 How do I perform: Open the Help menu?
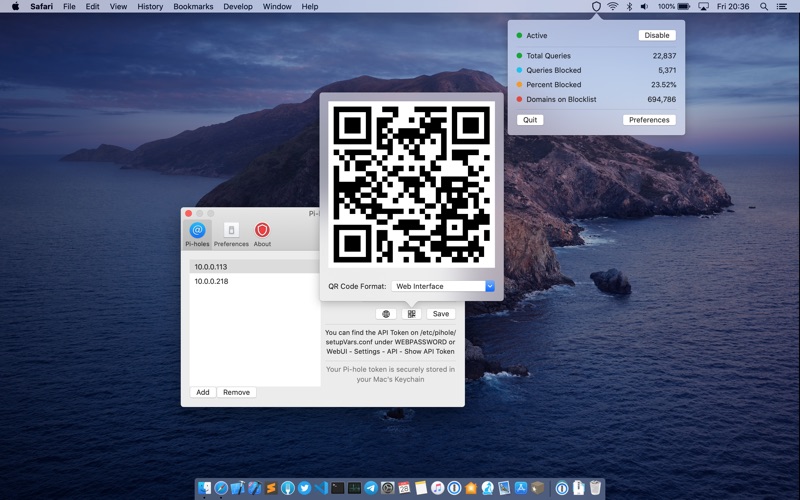310,7
